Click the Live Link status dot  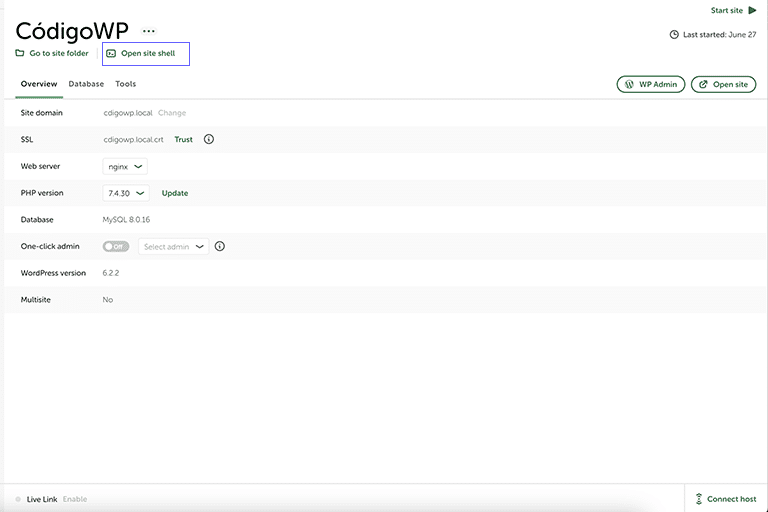coord(18,499)
